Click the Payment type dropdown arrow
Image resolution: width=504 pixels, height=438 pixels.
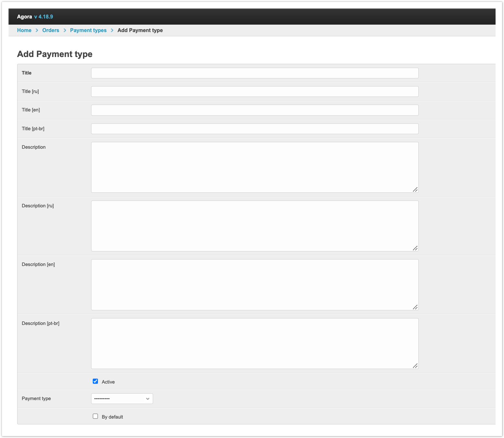pyautogui.click(x=148, y=398)
